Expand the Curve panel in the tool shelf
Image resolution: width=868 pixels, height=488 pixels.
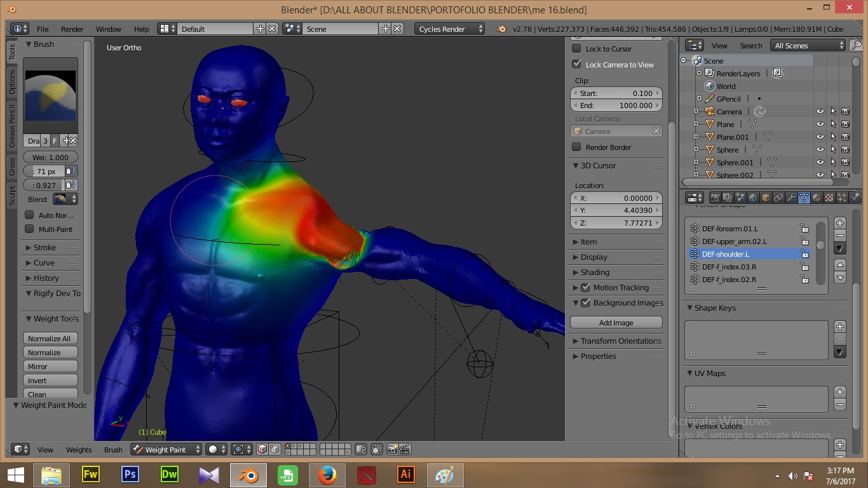point(44,262)
